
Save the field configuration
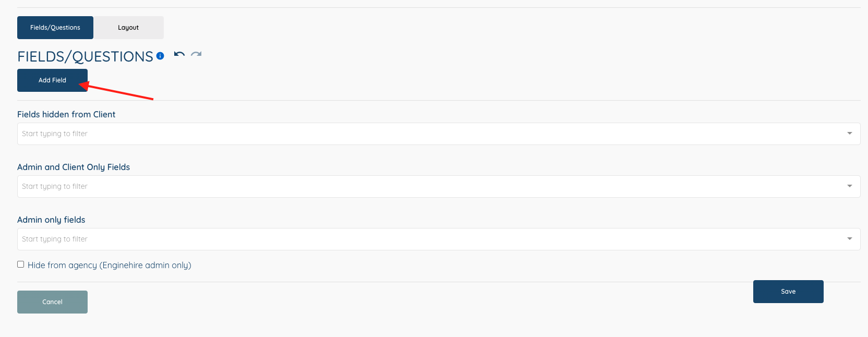pyautogui.click(x=788, y=292)
